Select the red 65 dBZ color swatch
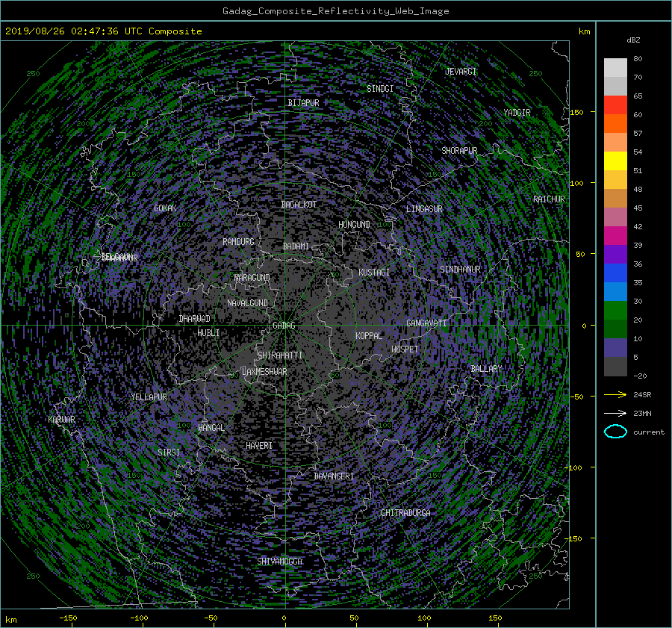 615,105
